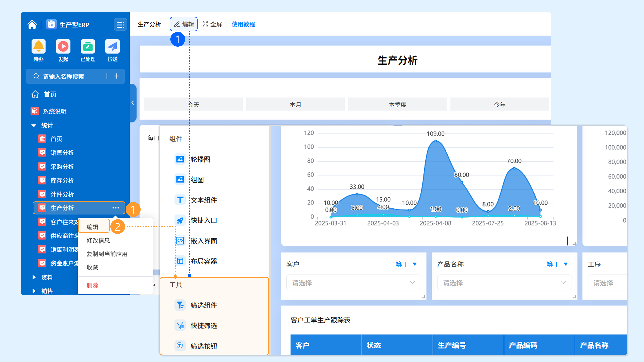Open the 抄送 paper plane icon
The image size is (644, 362).
tap(113, 46)
